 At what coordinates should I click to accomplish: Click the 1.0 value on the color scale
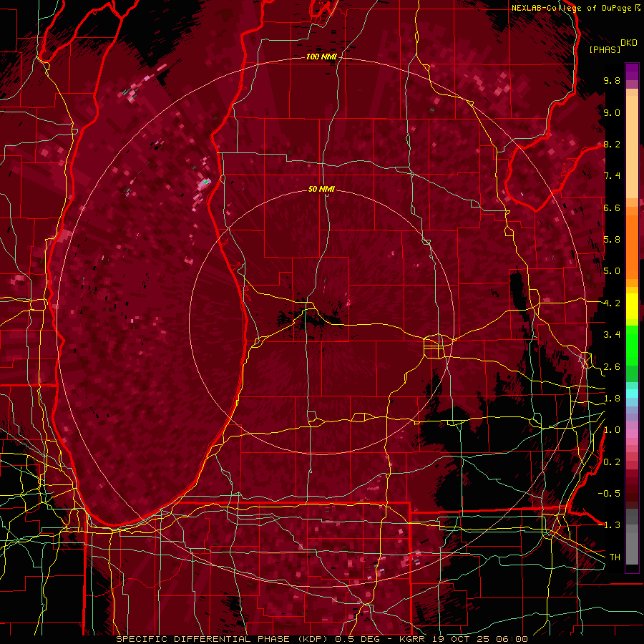[x=612, y=430]
